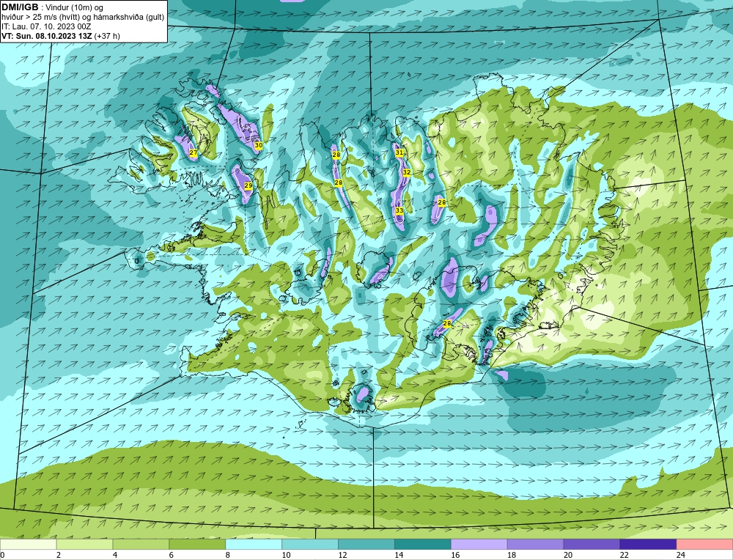Click the scale number 4 under the color bar
Viewport: 733px width, 560px height.
[116, 555]
